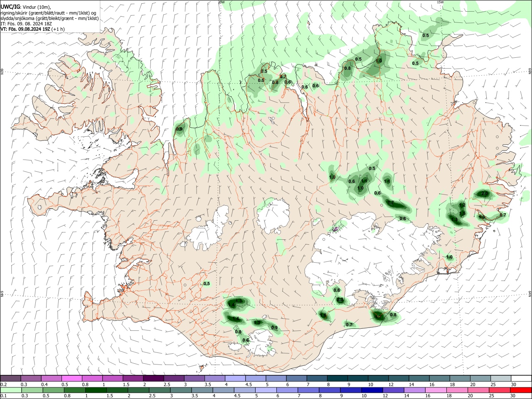Click the upper scale swatch between 0.8 and 1
The image size is (532, 399).
click(92, 378)
